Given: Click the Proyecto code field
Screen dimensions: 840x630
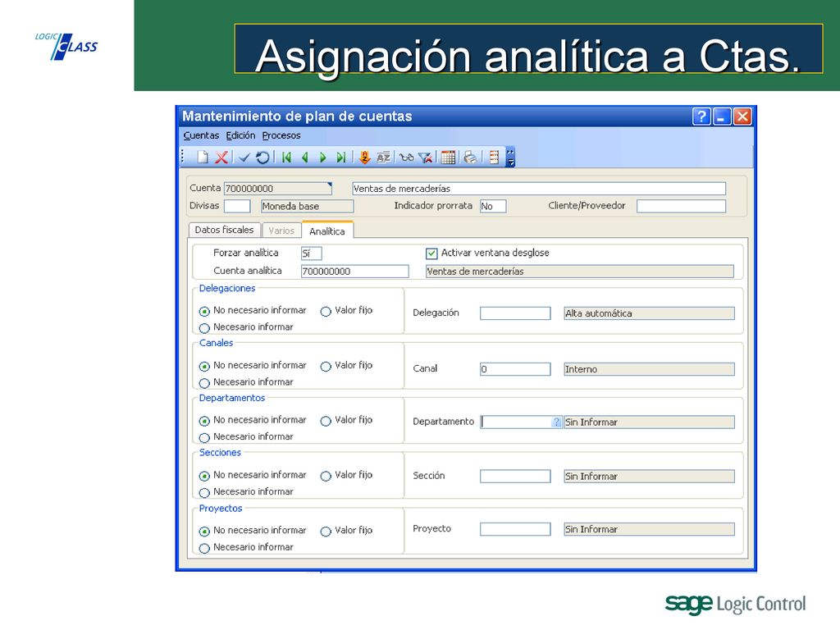Looking at the screenshot, I should (x=515, y=529).
